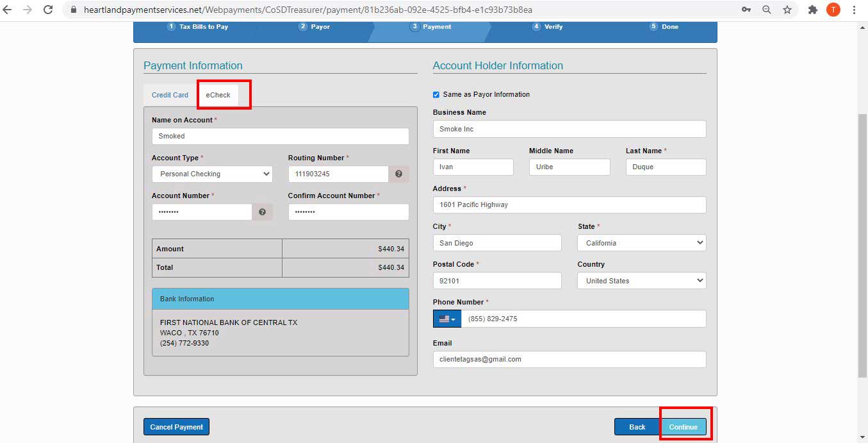Bookmark this page with the star icon
Screen dimensions: 868x443
click(787, 10)
